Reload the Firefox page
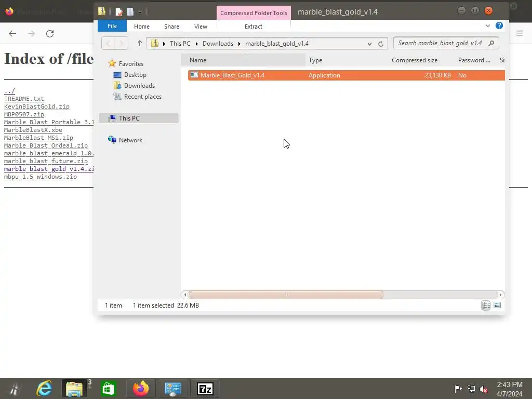Viewport: 532px width, 399px height. [x=50, y=34]
